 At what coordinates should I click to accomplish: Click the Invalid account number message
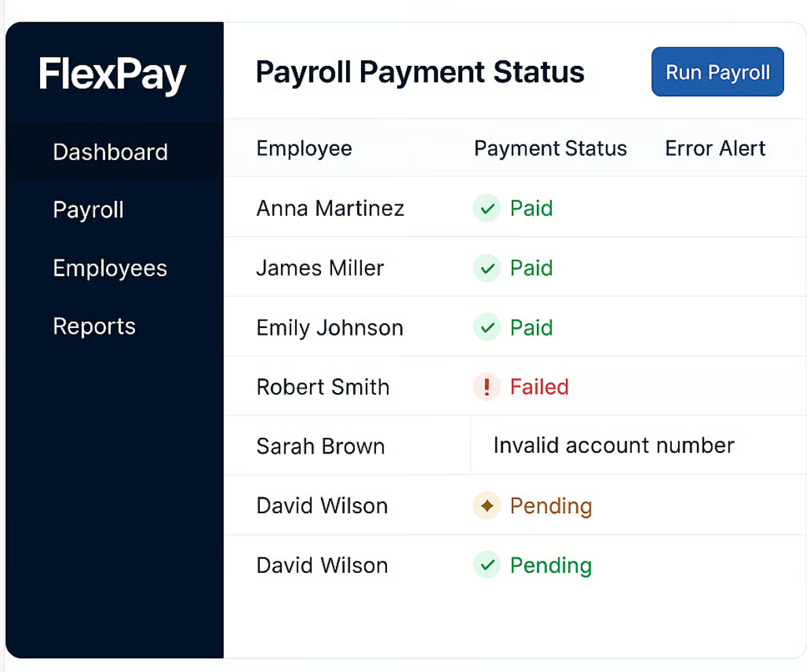pyautogui.click(x=614, y=445)
